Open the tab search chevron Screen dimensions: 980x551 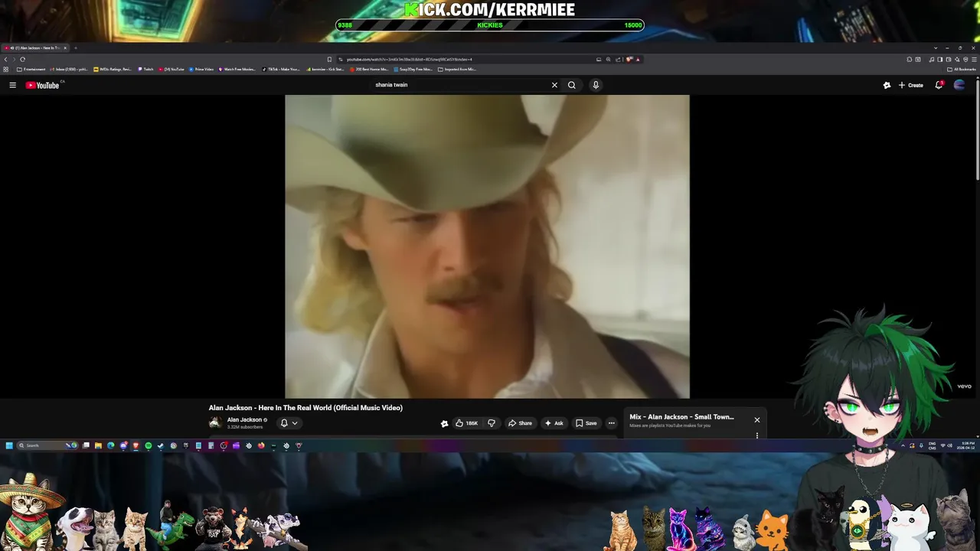(x=935, y=47)
